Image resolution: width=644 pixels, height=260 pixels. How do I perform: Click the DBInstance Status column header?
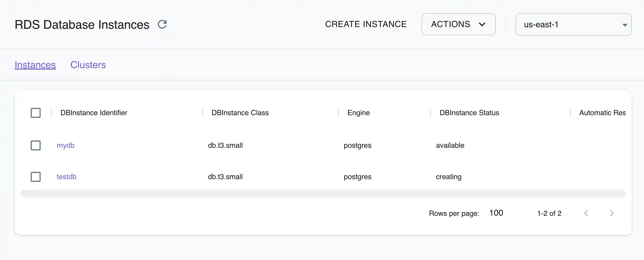469,113
